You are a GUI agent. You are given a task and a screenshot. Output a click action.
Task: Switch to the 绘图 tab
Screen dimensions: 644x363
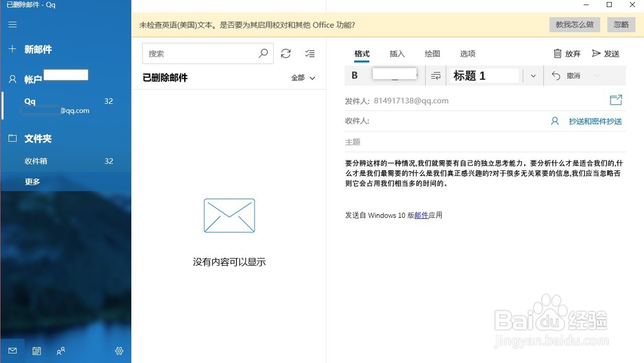pos(432,54)
